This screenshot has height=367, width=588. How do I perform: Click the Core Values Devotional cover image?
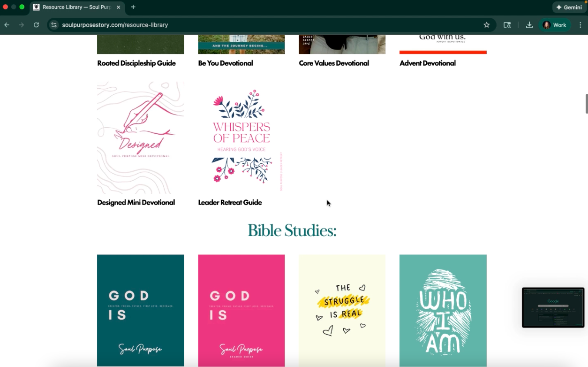[342, 44]
